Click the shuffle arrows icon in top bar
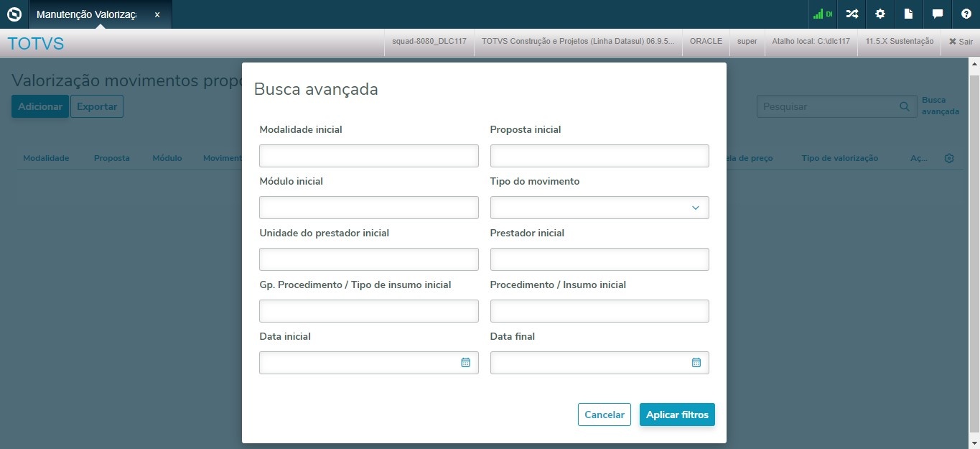The width and height of the screenshot is (980, 449). 851,14
